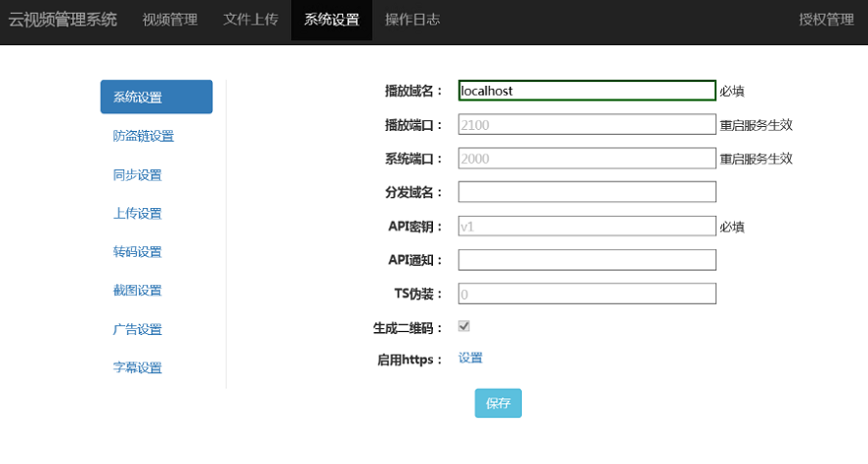Go to 同步设置 in the sidebar
This screenshot has height=464, width=868.
137,175
